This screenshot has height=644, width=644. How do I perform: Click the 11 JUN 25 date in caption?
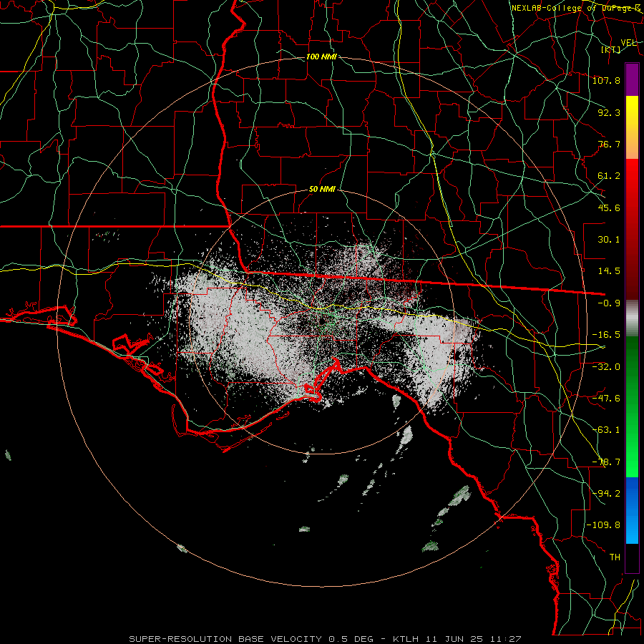coord(456,639)
